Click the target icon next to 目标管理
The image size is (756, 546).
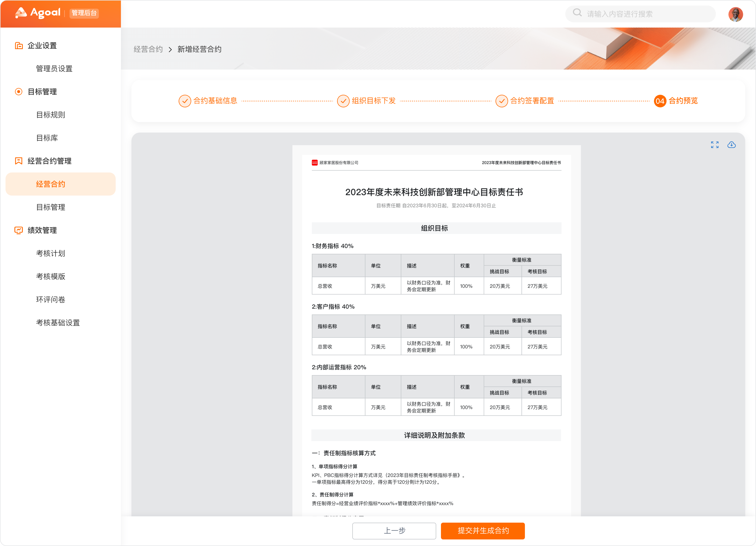19,91
